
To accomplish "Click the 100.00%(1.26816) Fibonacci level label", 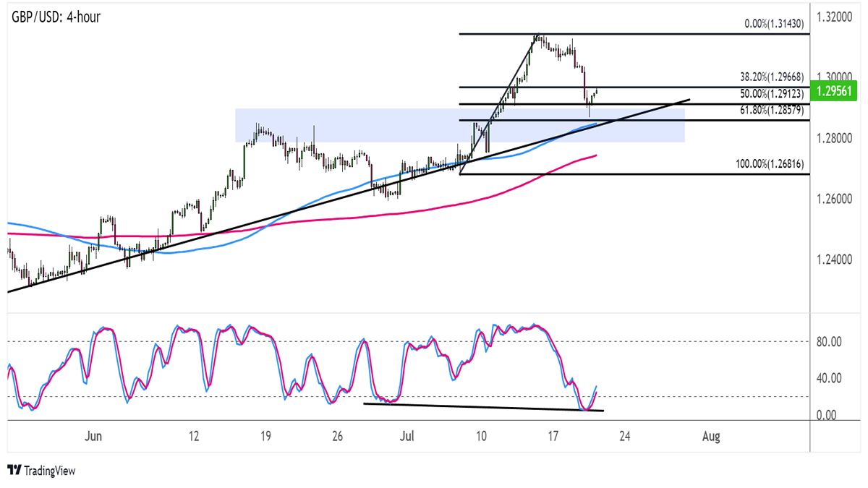I will (x=770, y=165).
